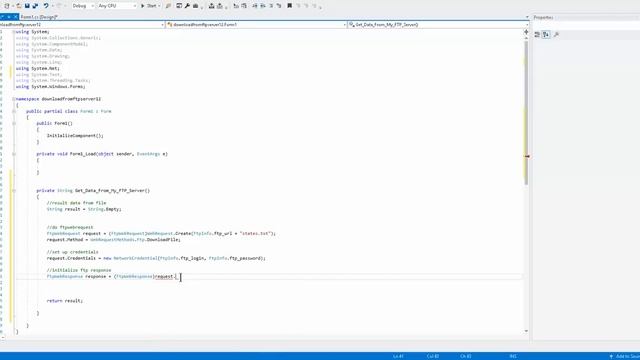640x360 pixels.
Task: Click '//result data from file' comment
Action: [76, 203]
